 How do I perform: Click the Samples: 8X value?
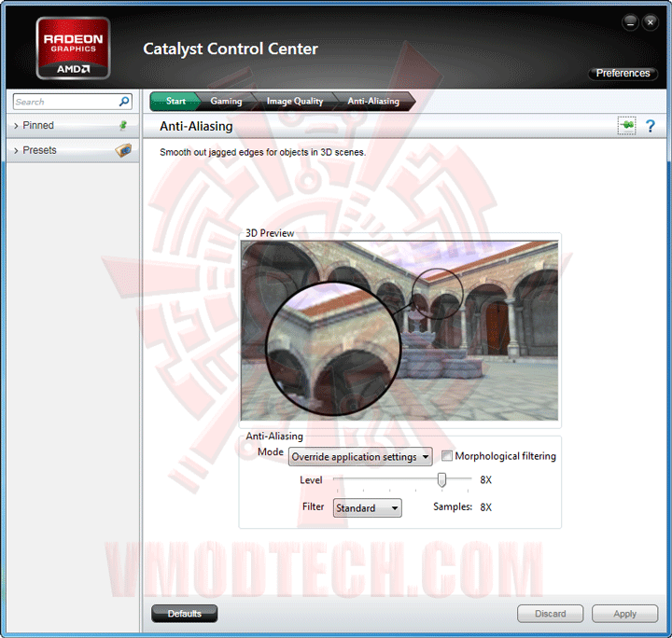[485, 507]
